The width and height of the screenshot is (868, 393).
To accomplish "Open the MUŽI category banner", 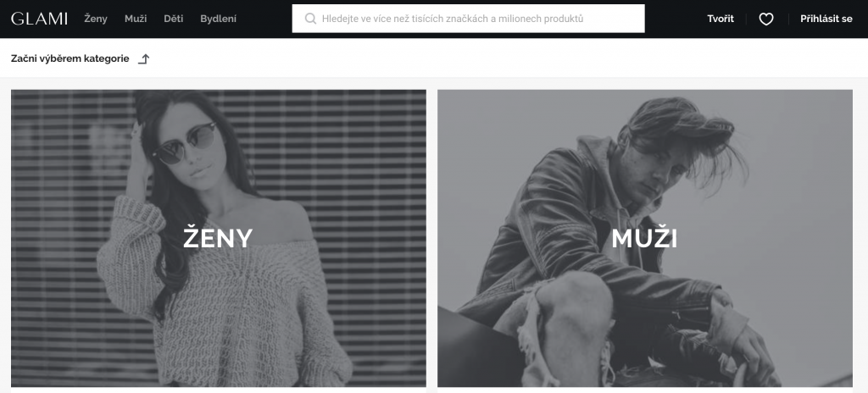I will tap(645, 239).
